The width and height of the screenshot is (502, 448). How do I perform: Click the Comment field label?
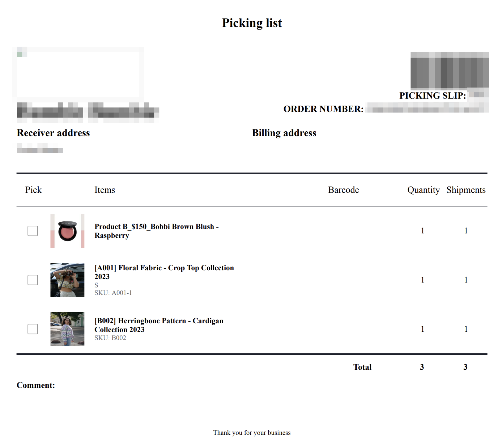click(36, 385)
